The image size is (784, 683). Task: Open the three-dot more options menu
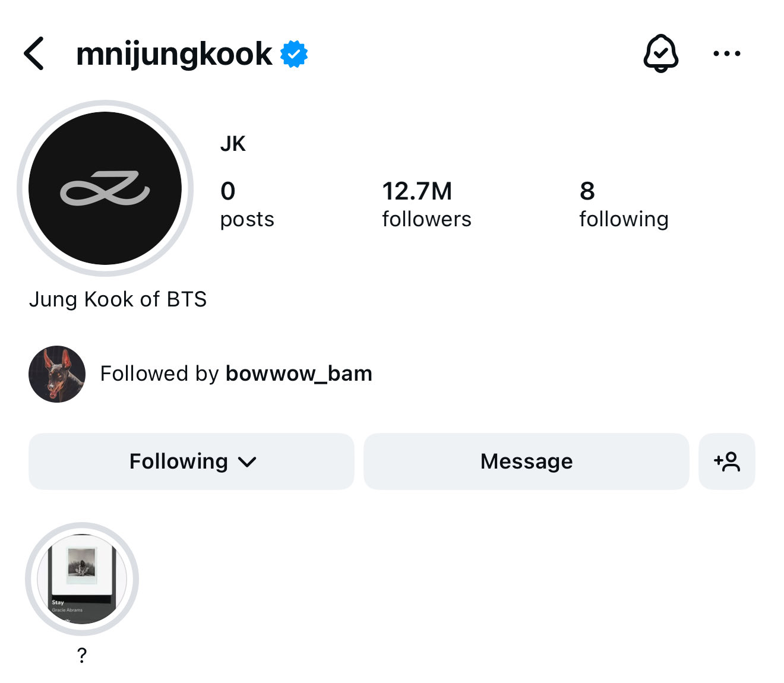click(x=726, y=53)
